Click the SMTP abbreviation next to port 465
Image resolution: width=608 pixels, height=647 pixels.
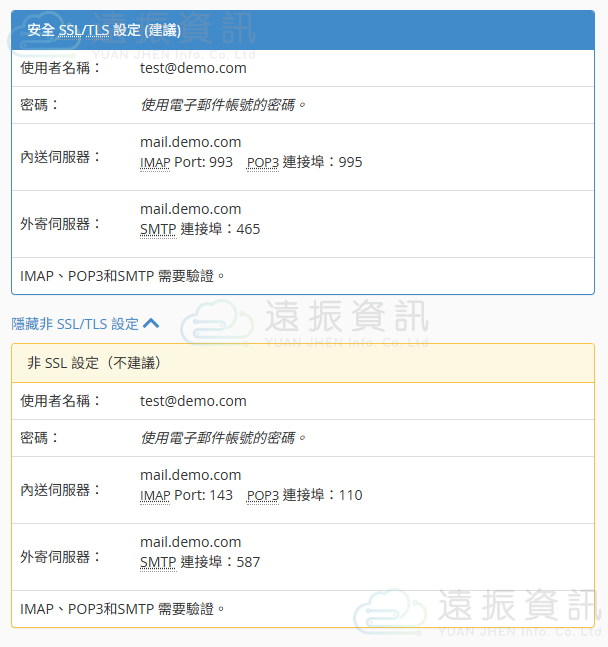click(158, 229)
